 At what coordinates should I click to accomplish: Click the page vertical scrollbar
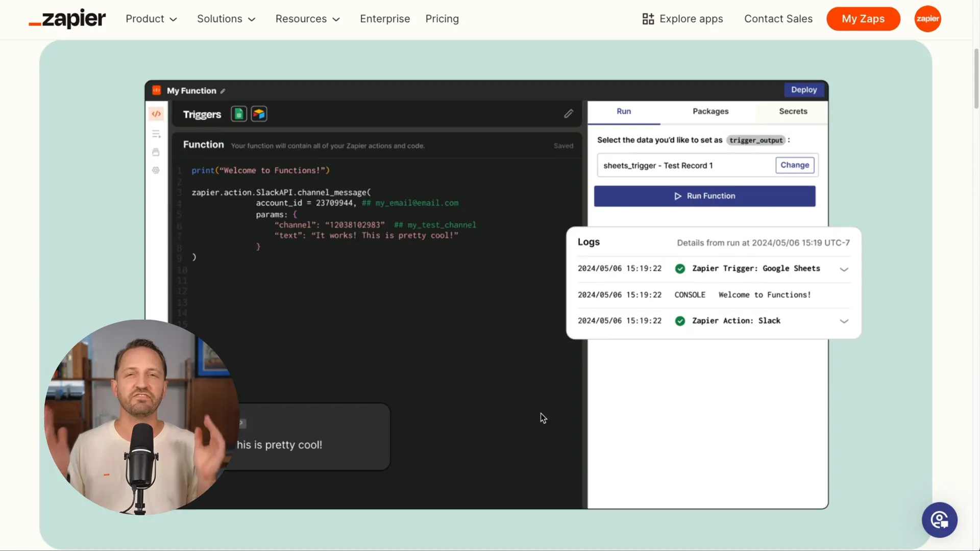[x=976, y=79]
